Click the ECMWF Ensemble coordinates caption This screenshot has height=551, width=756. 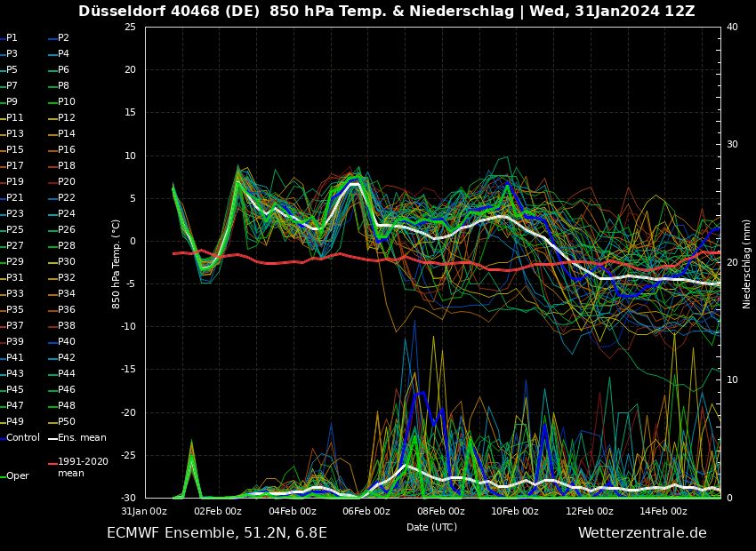pyautogui.click(x=216, y=533)
